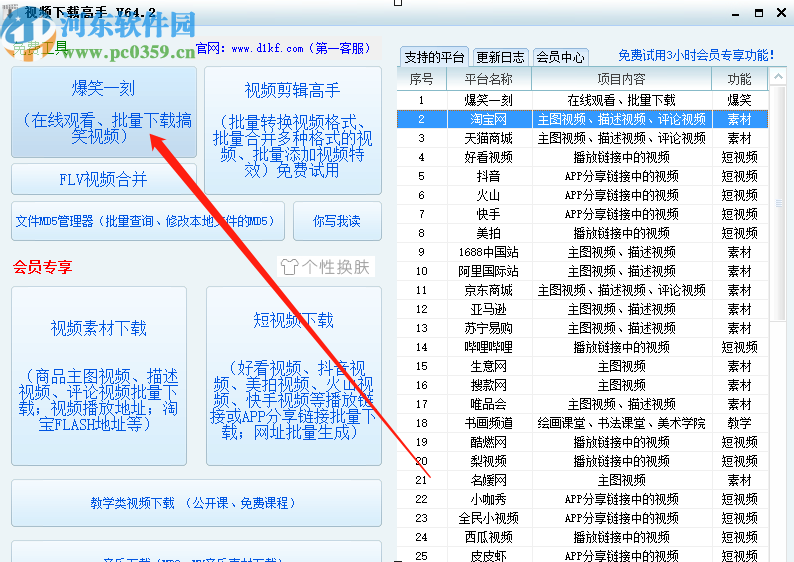
Task: Click 绘画课堂、书法课堂、美术学院 cell
Action: [622, 423]
